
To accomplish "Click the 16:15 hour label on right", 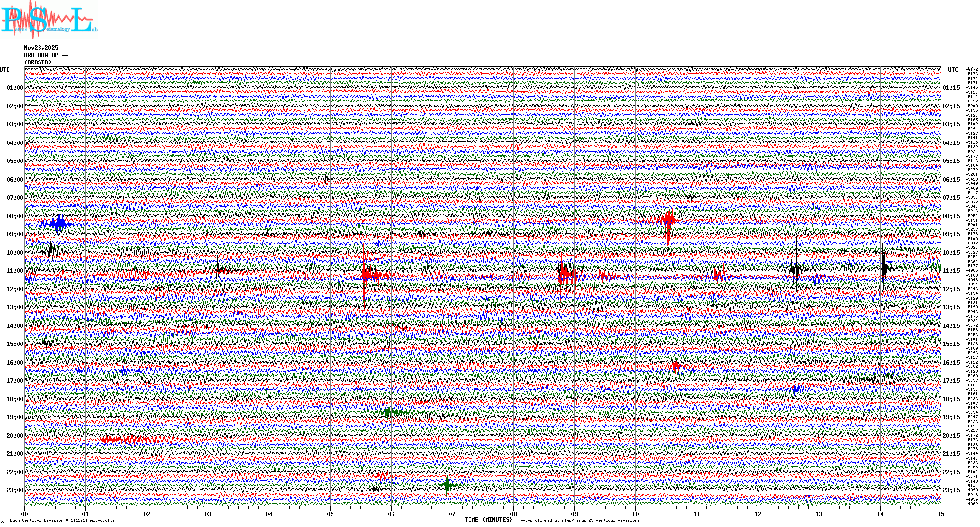I will click(x=951, y=363).
